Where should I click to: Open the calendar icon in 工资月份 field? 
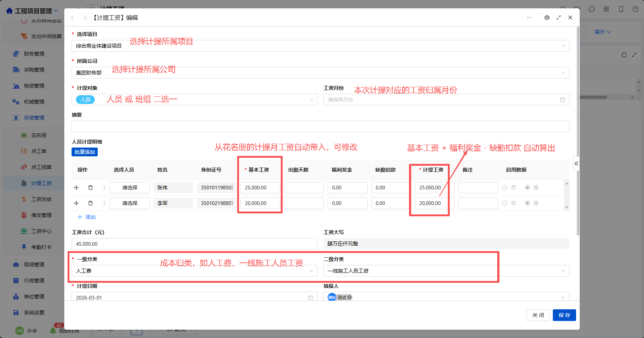coord(563,100)
